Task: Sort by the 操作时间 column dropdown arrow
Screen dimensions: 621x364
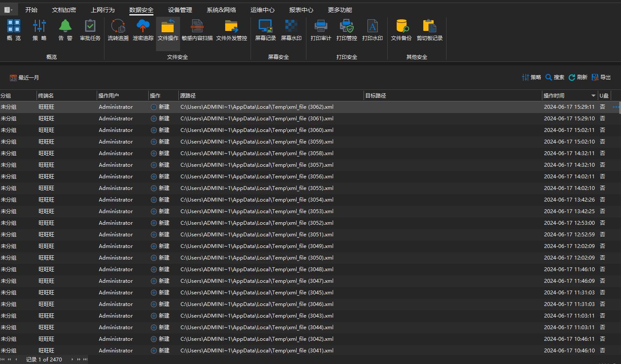Action: coord(593,95)
